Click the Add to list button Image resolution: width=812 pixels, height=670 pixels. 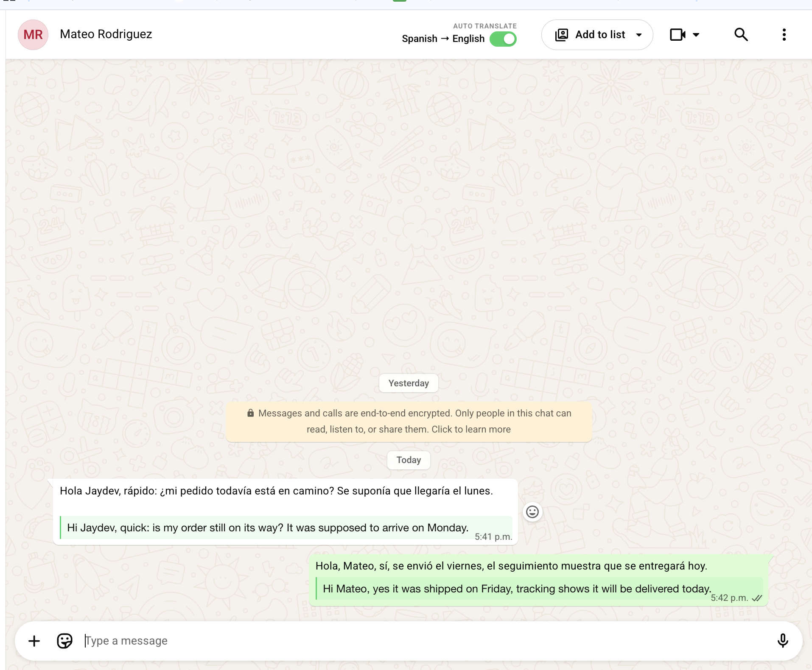[x=597, y=35]
